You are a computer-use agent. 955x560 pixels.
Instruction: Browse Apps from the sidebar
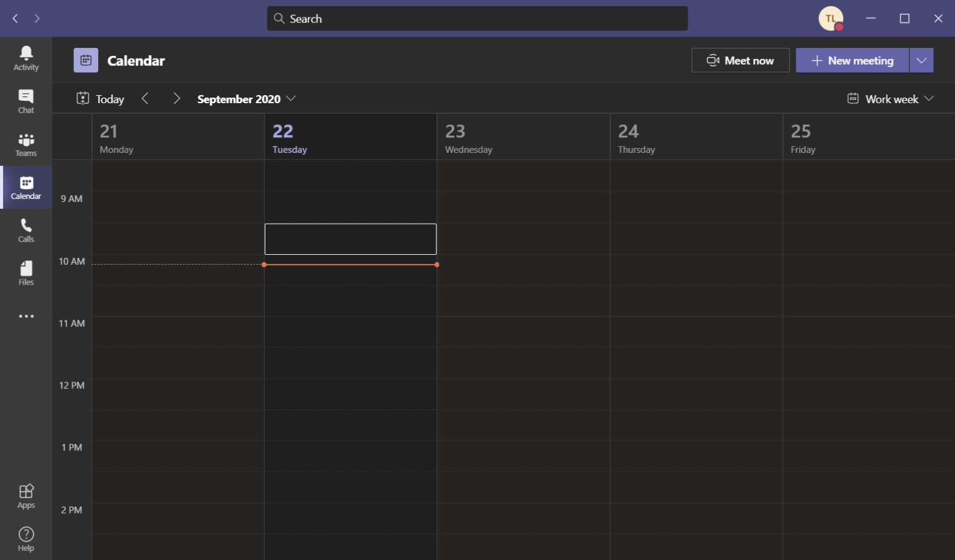pyautogui.click(x=25, y=495)
